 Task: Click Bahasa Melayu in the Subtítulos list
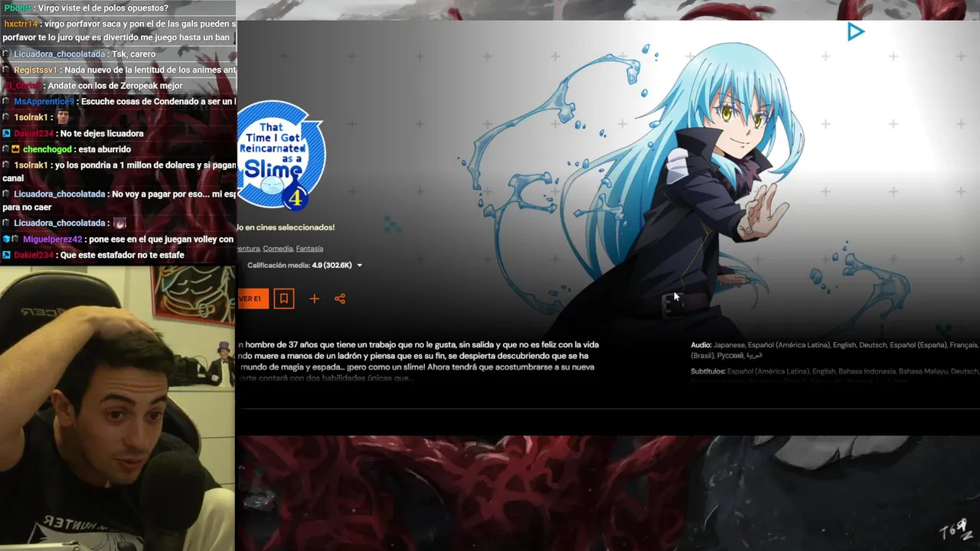pos(923,371)
